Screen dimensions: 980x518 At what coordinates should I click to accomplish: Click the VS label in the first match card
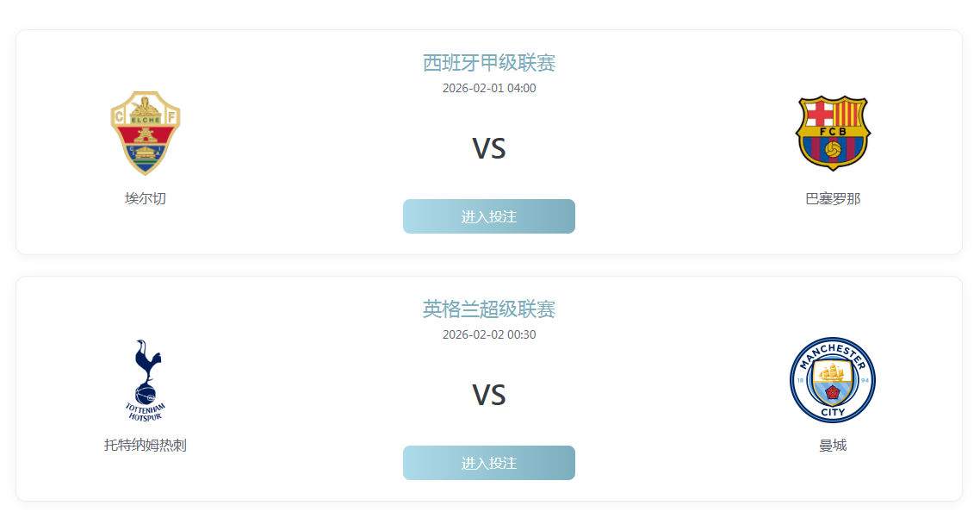coord(489,148)
